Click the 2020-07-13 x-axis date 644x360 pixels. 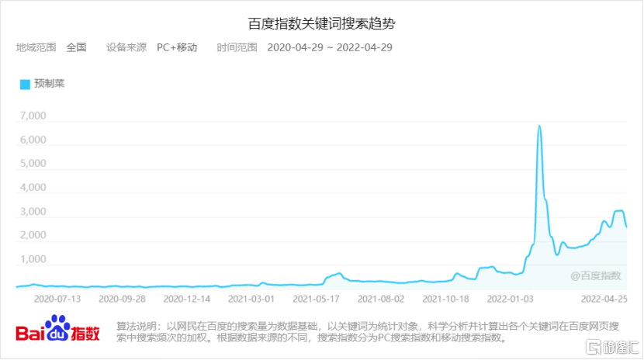tap(57, 299)
